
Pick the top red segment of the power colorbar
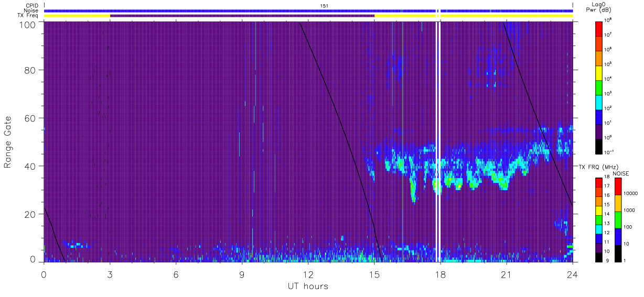point(599,28)
